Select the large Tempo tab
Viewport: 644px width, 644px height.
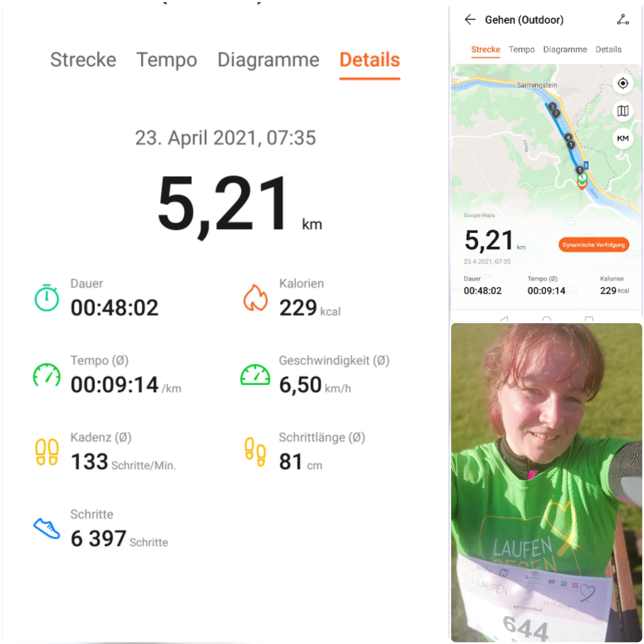point(167,60)
